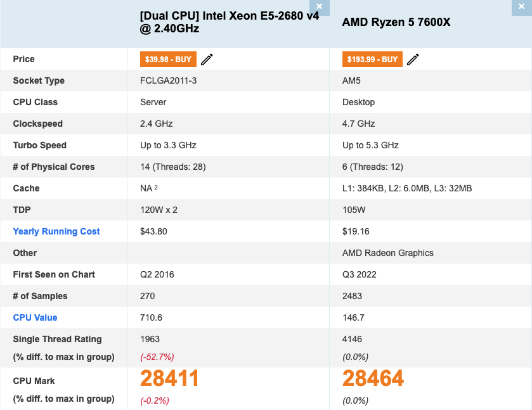Click the Up to 3.3 GHz turbo value
Viewport: 532px width, 410px height.
pyautogui.click(x=168, y=145)
